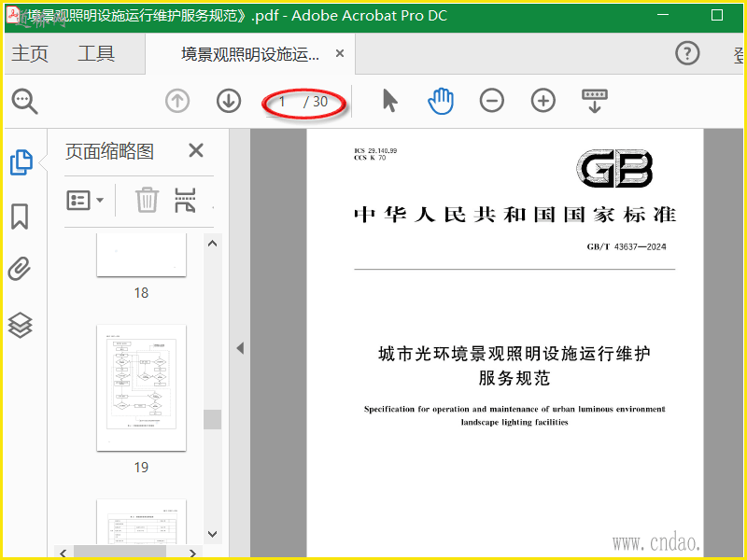The height and width of the screenshot is (560, 747).
Task: Click the document title 城市光环境景观照明设施运行维护
Action: point(514,354)
